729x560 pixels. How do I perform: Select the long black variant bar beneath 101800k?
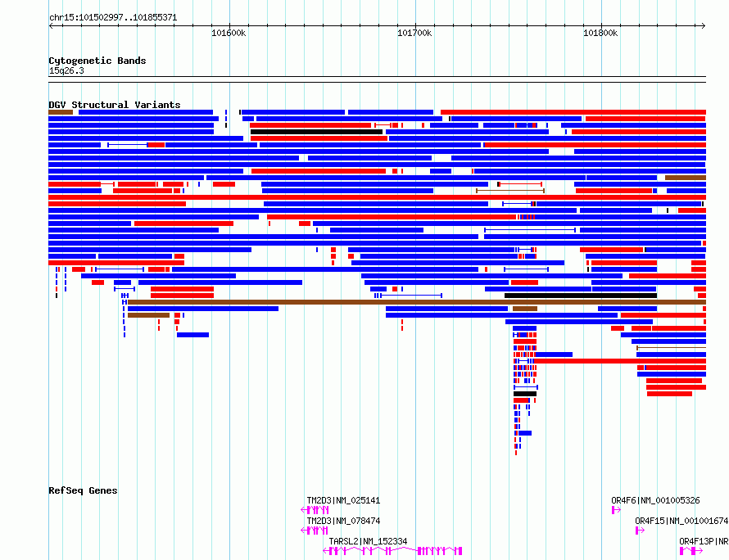[x=581, y=296]
